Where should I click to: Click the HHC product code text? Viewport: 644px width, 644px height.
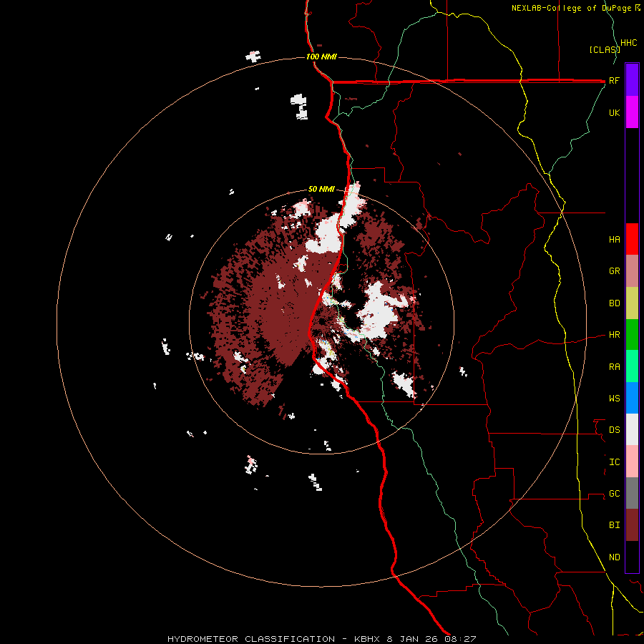pyautogui.click(x=629, y=43)
